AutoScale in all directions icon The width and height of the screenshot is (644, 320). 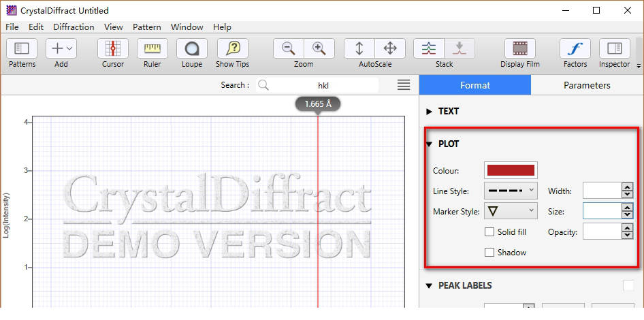coord(390,48)
